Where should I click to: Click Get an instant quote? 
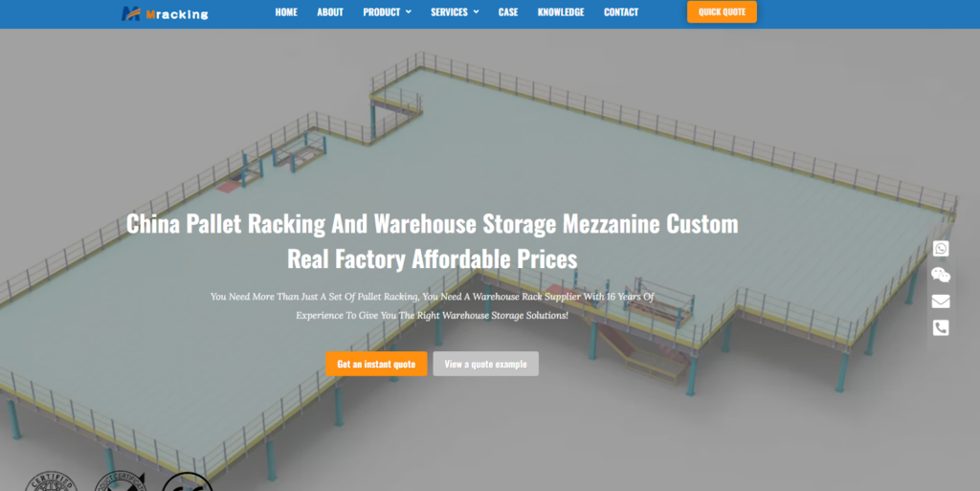click(376, 364)
